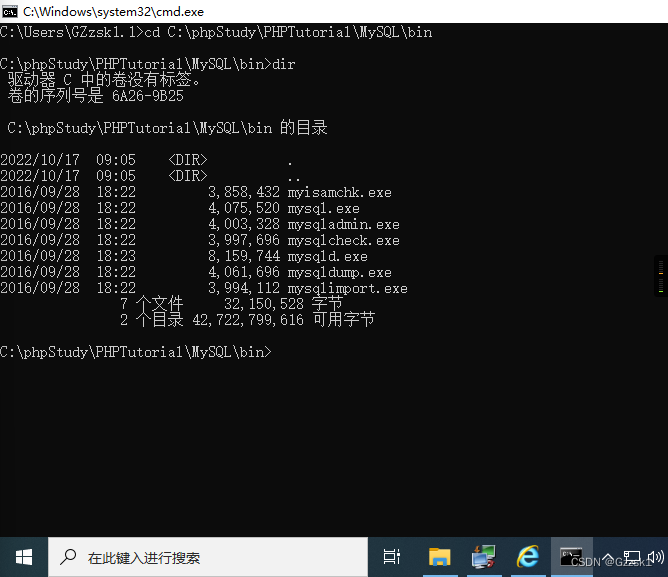The height and width of the screenshot is (577, 668).
Task: Click the file size 8,159,744
Action: (x=244, y=257)
